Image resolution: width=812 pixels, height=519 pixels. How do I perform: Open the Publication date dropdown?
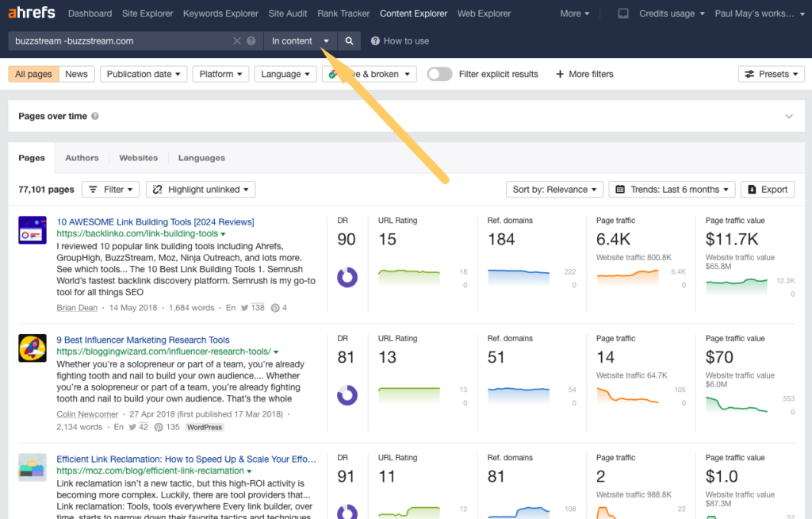pyautogui.click(x=143, y=73)
